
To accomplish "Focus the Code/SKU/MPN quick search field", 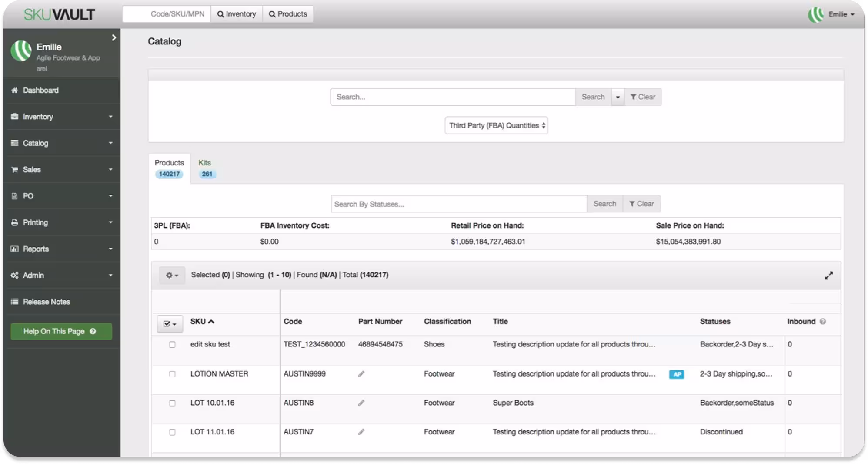I will 167,14.
